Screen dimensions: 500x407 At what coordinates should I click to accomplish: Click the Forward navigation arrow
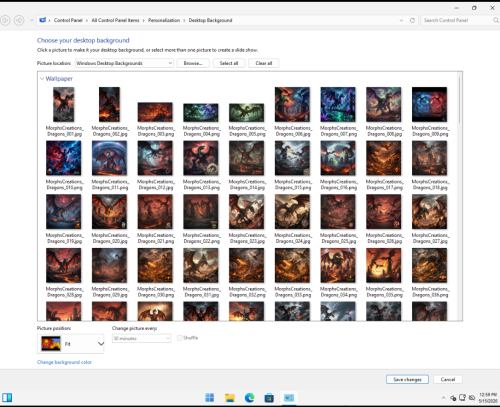[19, 20]
